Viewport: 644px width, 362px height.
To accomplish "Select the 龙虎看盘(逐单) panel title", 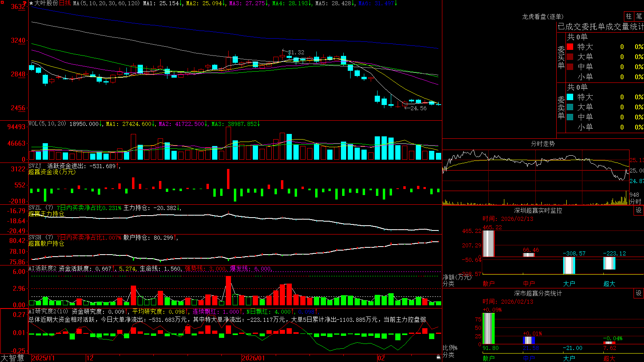I will click(543, 16).
